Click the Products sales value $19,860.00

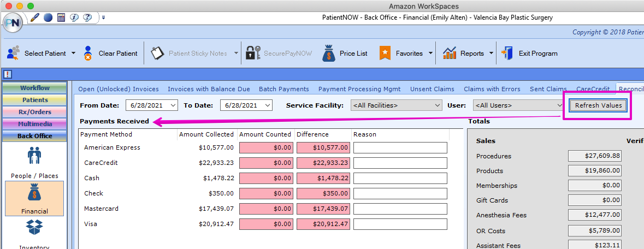pos(595,171)
